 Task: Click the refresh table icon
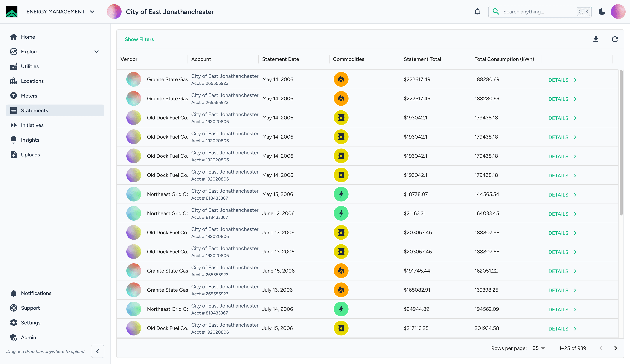[615, 39]
